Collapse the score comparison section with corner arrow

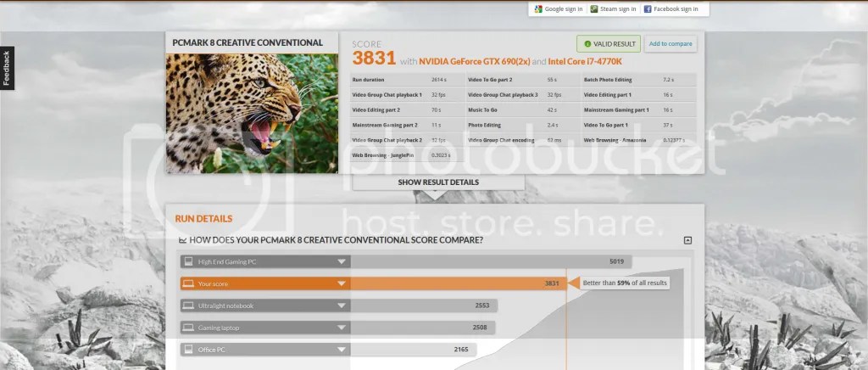[687, 240]
